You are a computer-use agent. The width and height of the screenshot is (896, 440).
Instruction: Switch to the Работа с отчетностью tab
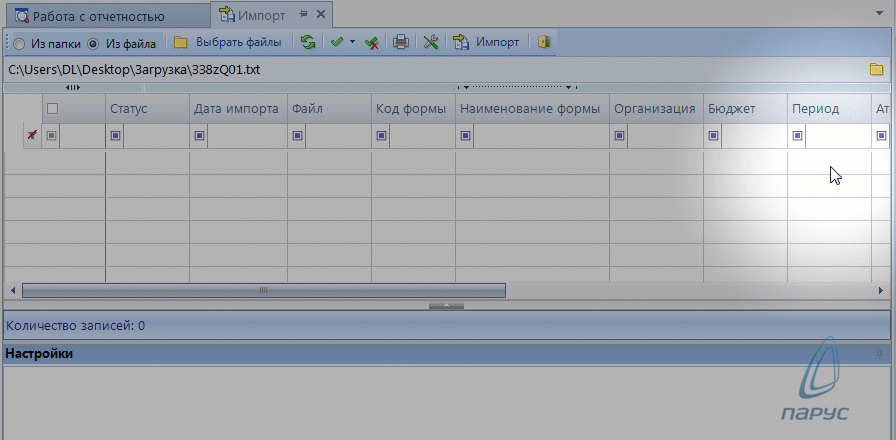tap(106, 16)
